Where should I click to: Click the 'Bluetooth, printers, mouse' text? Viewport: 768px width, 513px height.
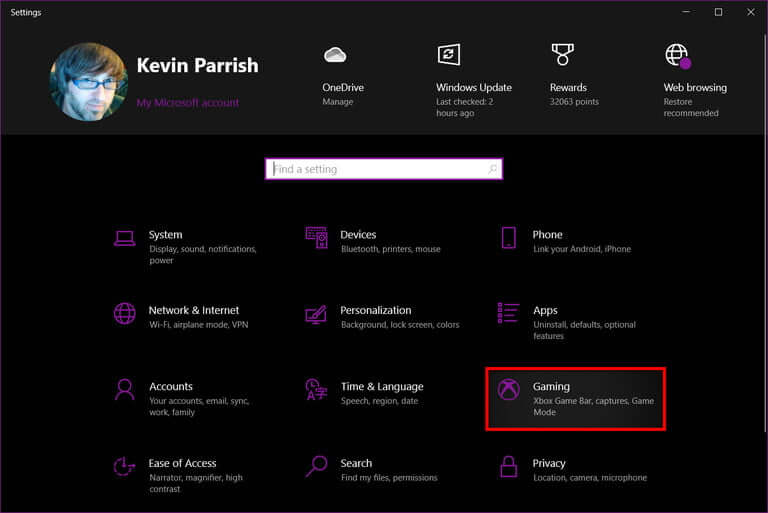pyautogui.click(x=391, y=249)
